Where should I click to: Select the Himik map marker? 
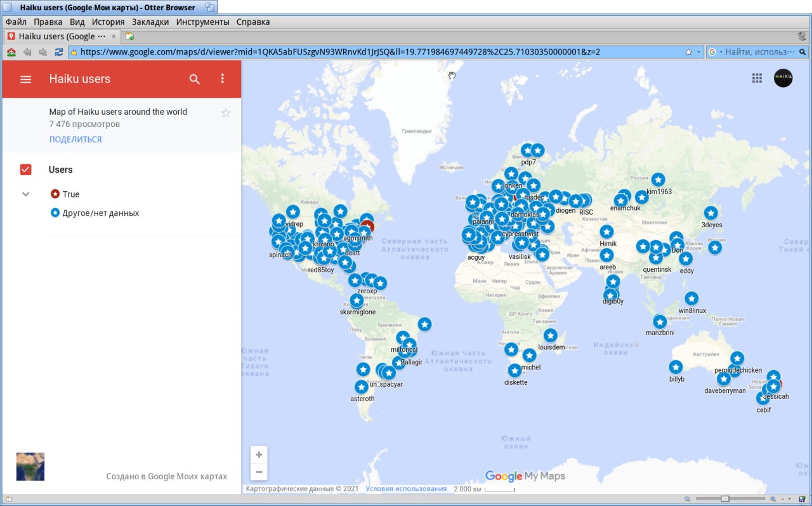click(607, 232)
